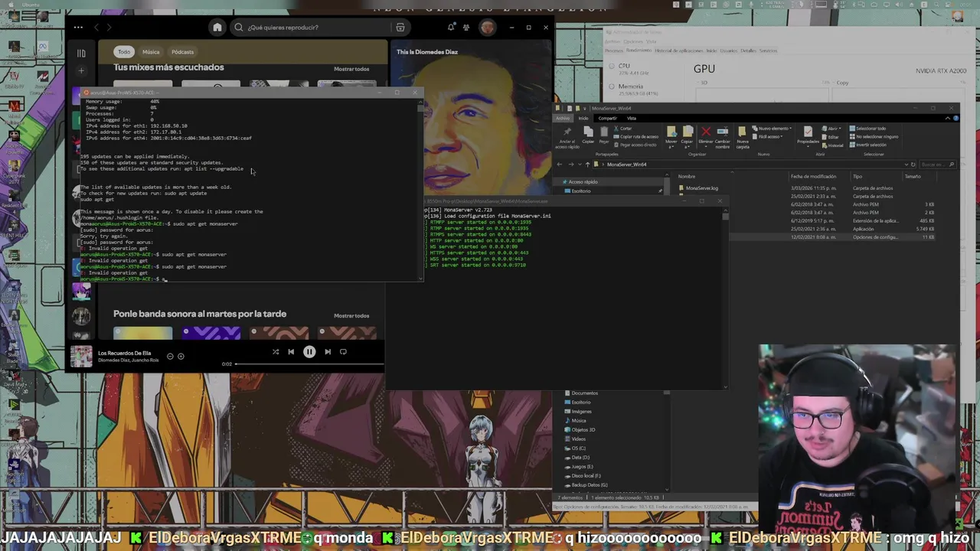
Task: Go forward in Spotify navigation
Action: pos(109,28)
